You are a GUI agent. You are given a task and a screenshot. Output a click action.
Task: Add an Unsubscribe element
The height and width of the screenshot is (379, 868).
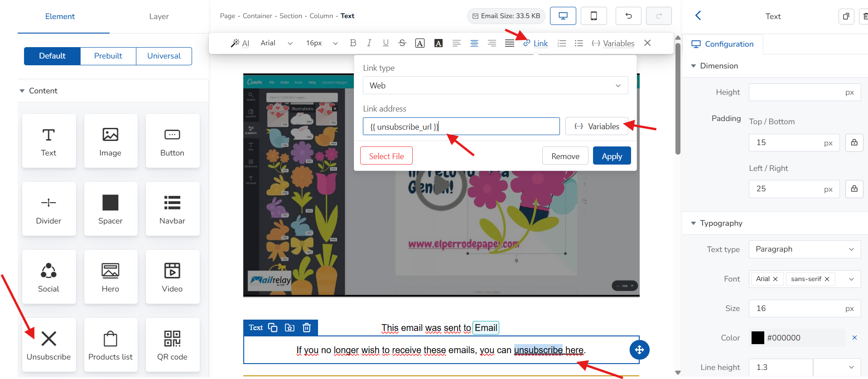tap(49, 345)
